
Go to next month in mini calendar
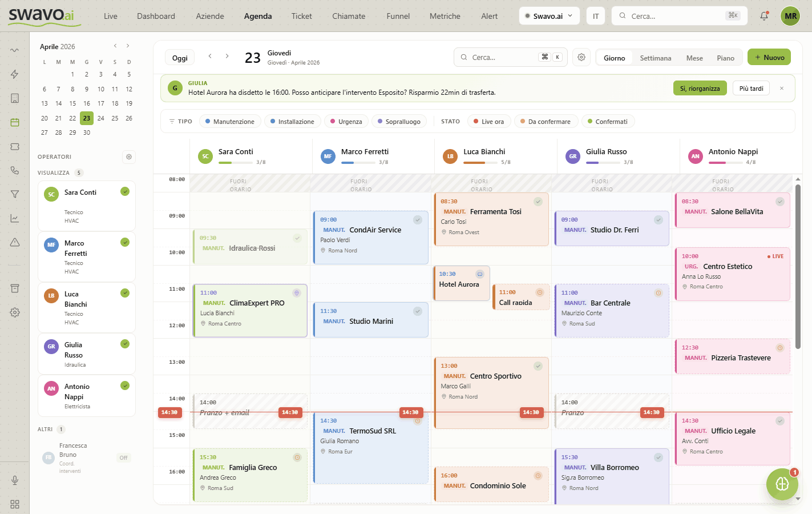click(128, 46)
